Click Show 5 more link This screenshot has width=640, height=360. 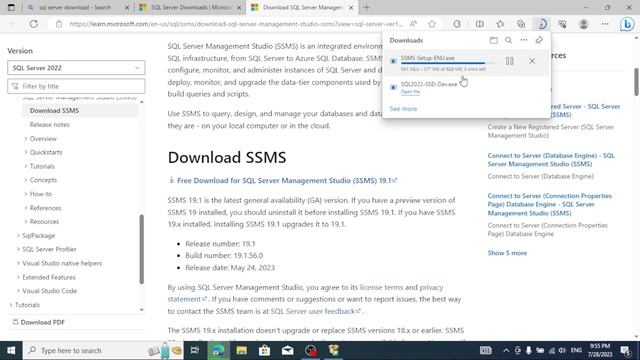[x=507, y=253]
